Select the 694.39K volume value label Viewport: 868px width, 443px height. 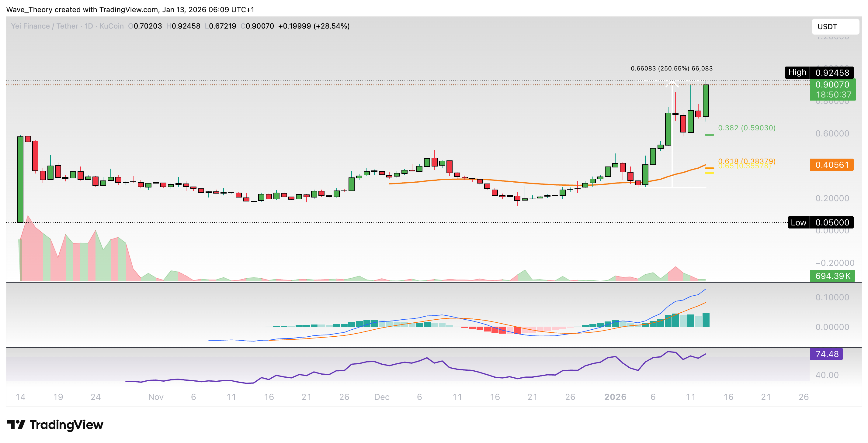pyautogui.click(x=832, y=276)
